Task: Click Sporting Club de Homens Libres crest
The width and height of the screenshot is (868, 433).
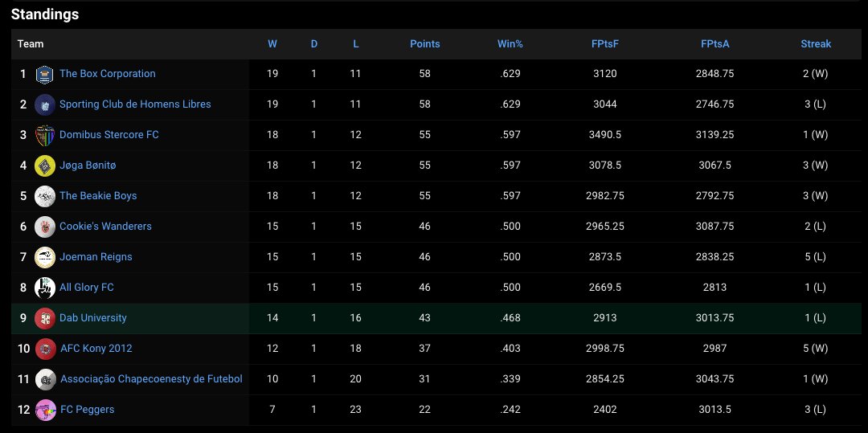Action: point(44,104)
